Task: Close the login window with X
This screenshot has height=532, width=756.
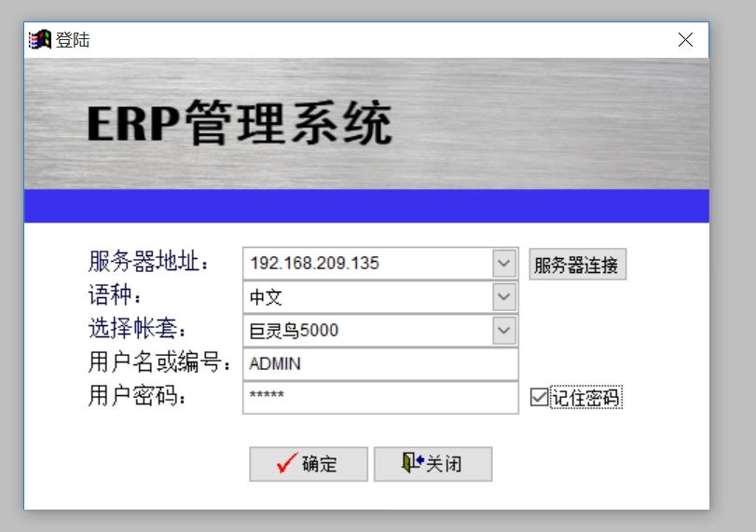Action: [685, 40]
